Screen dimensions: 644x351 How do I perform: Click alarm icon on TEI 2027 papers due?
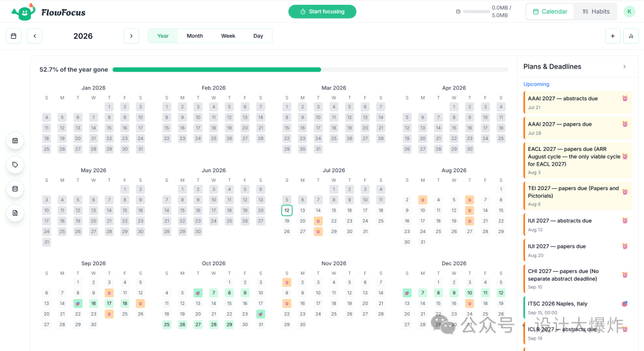coord(625,192)
